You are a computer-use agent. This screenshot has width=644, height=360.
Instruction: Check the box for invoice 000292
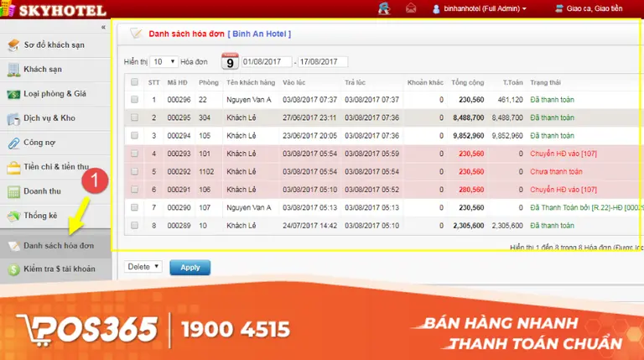134,172
